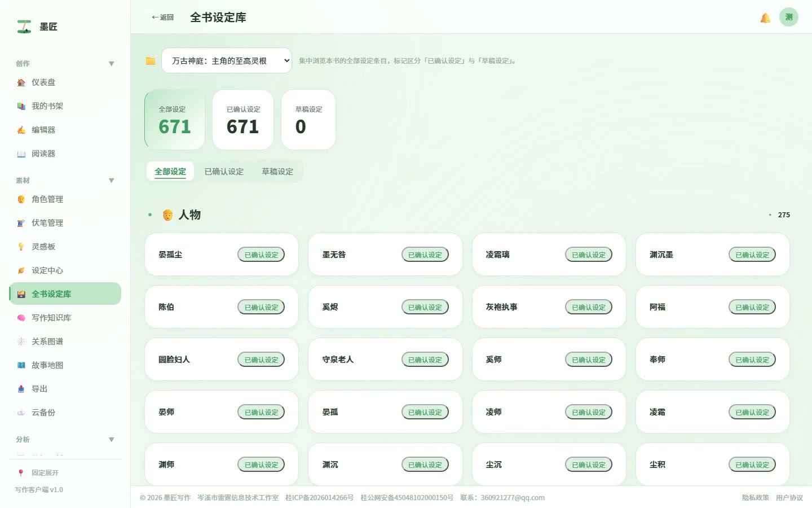The height and width of the screenshot is (508, 812).
Task: Click the 导出 export icon
Action: pyautogui.click(x=21, y=389)
